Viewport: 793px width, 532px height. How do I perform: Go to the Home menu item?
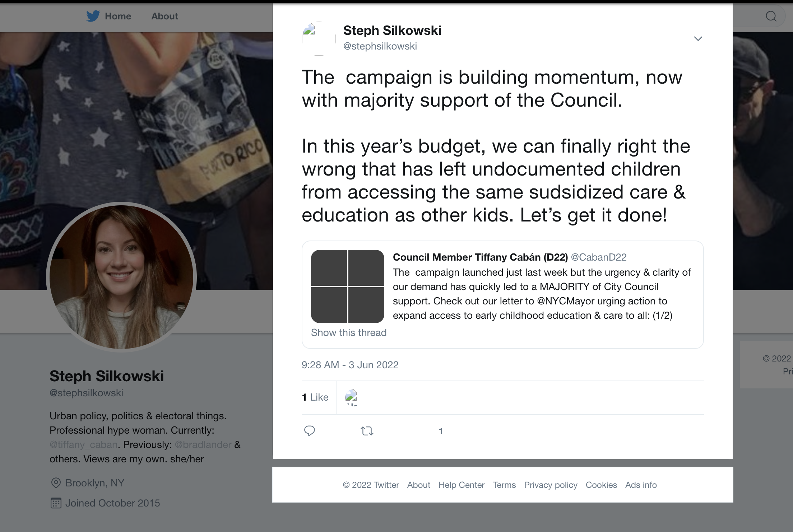(118, 16)
